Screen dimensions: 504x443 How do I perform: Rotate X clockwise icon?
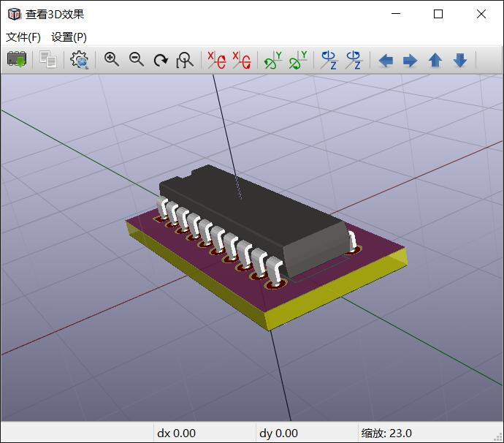(x=217, y=60)
